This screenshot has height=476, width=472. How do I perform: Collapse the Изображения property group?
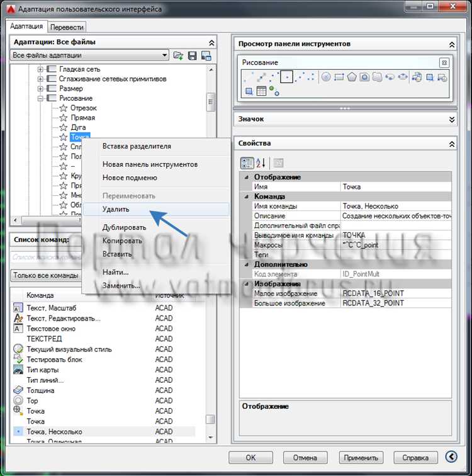pyautogui.click(x=246, y=284)
